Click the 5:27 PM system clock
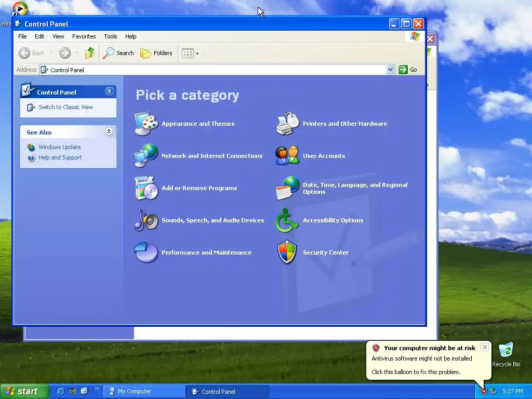Viewport: 532px width, 399px height. [x=513, y=391]
